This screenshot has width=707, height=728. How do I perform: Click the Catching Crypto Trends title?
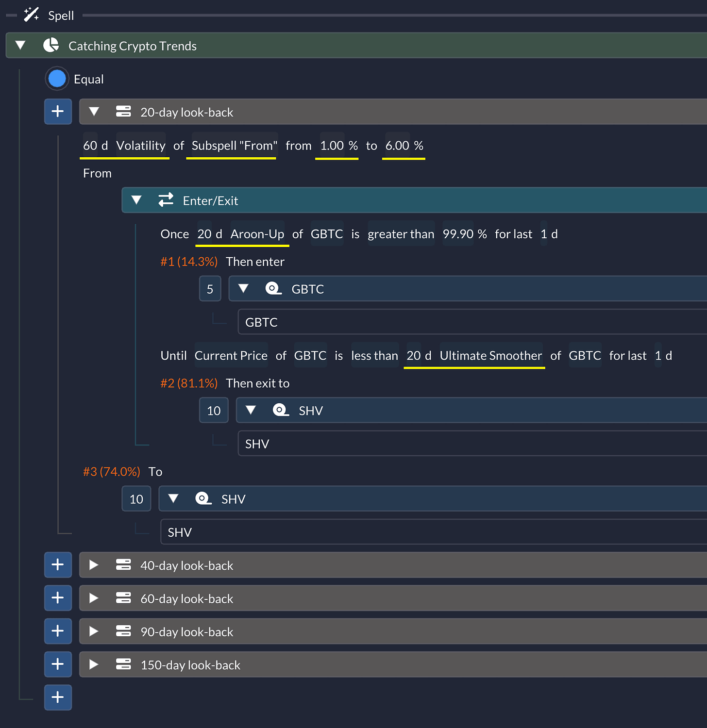tap(133, 46)
